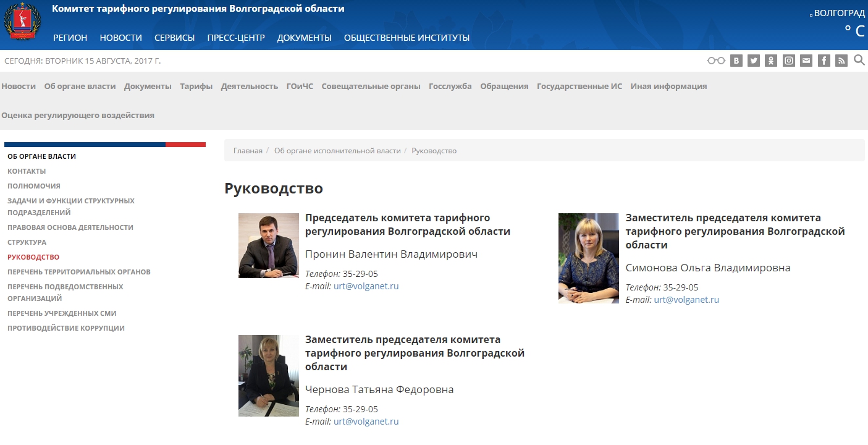Open the Тарифы section in gray navigation
Screen dimensions: 868x445
(x=196, y=87)
